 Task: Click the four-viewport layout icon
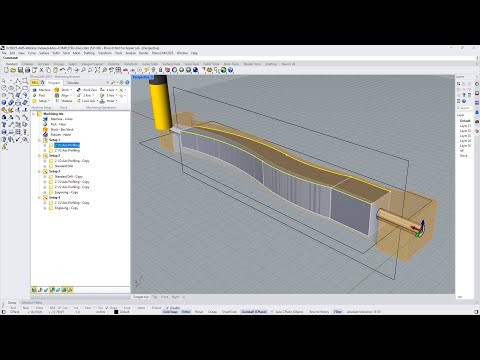click(118, 70)
